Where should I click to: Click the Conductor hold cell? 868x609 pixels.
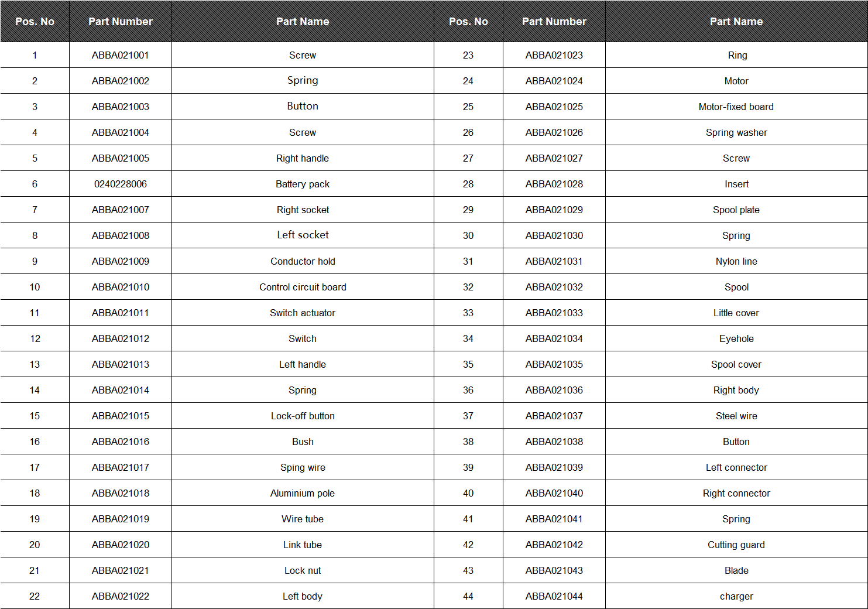(x=303, y=261)
